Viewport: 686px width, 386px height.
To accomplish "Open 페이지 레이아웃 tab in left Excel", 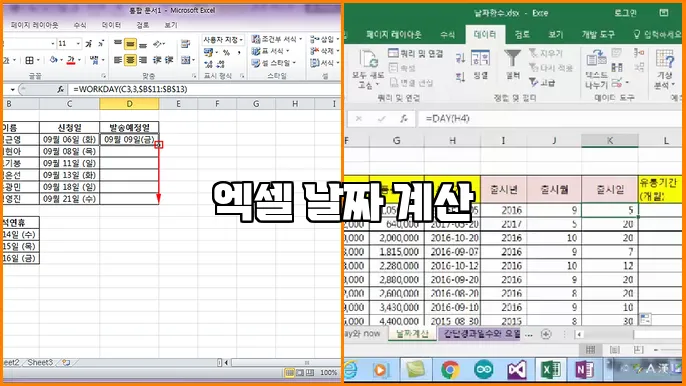I will point(34,25).
